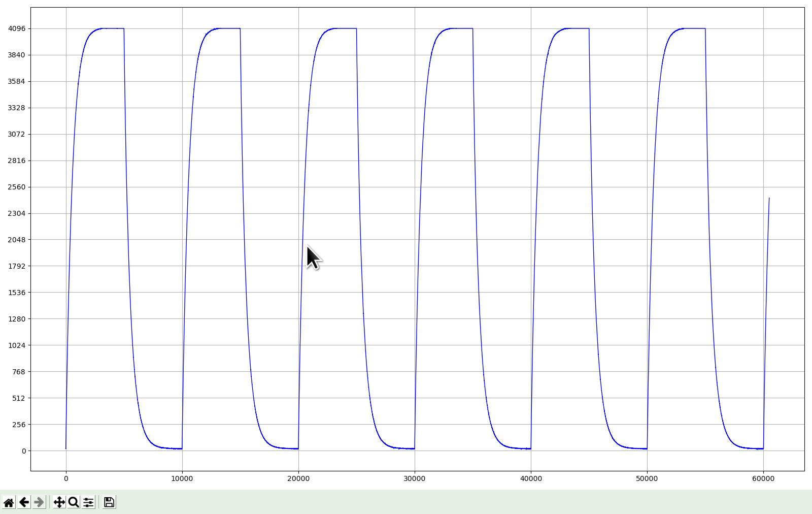Go back to previous view
Image resolution: width=812 pixels, height=514 pixels.
click(x=24, y=502)
